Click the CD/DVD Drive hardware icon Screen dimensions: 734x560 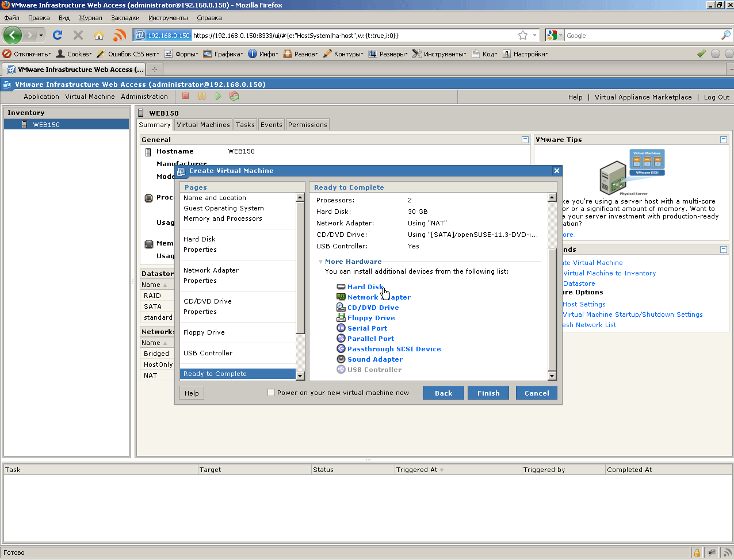click(x=341, y=308)
